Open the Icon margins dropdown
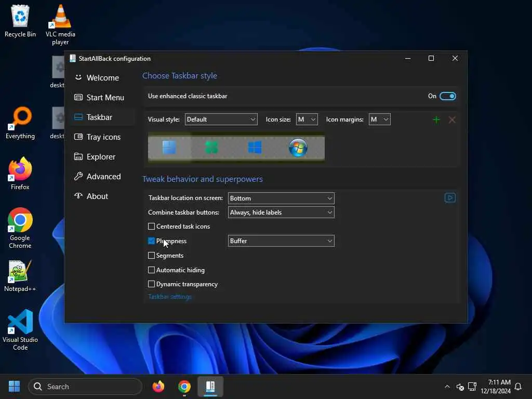 tap(379, 119)
